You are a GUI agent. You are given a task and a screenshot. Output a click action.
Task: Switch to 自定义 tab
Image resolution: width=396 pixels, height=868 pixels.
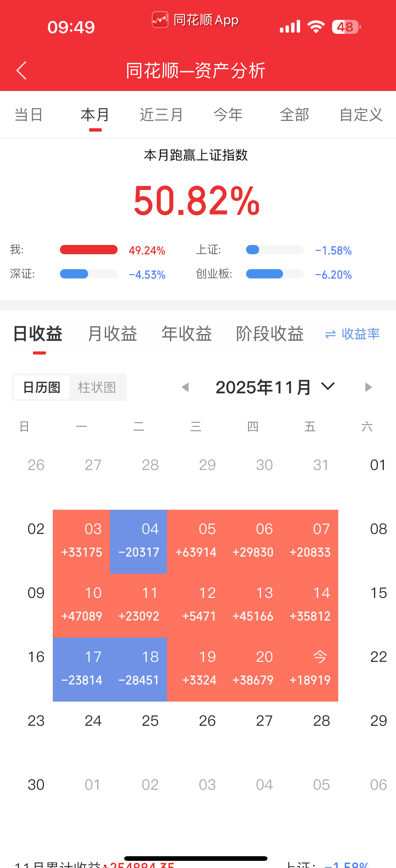pyautogui.click(x=361, y=115)
